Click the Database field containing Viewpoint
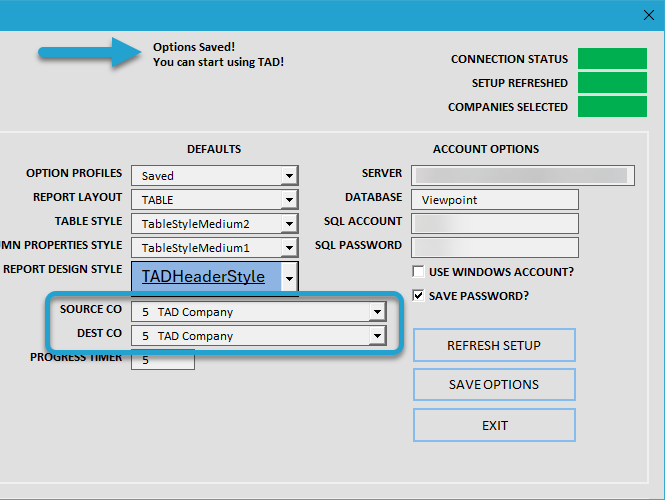This screenshot has width=665, height=500. tap(495, 199)
